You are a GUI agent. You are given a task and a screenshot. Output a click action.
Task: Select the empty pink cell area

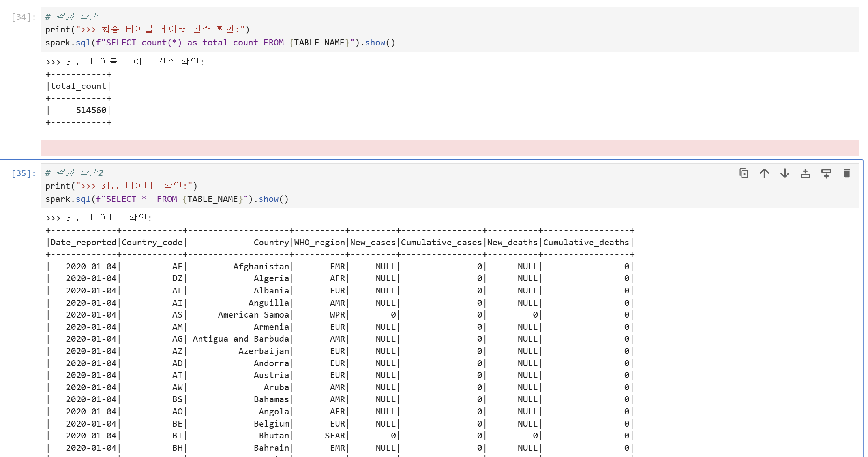coord(449,148)
